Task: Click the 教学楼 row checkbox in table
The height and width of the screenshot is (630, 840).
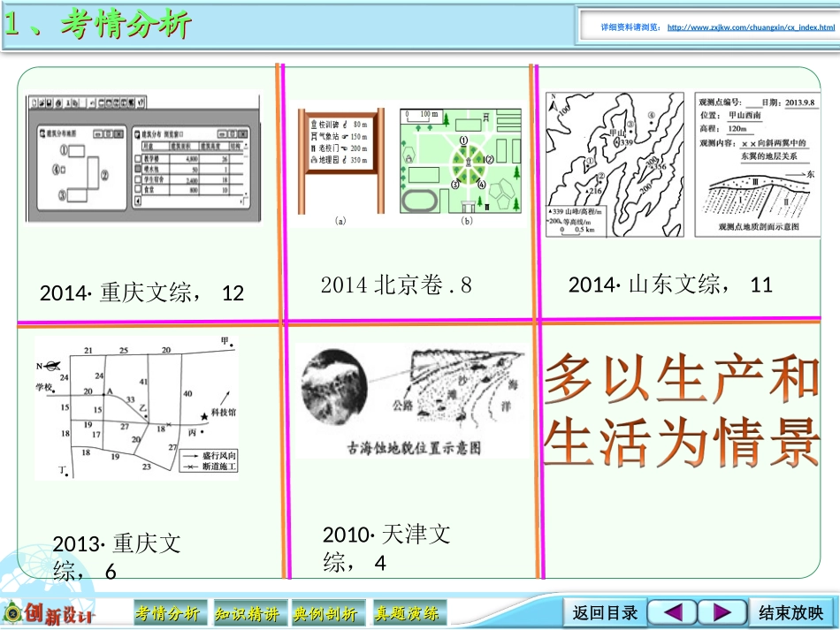Action: pyautogui.click(x=138, y=158)
